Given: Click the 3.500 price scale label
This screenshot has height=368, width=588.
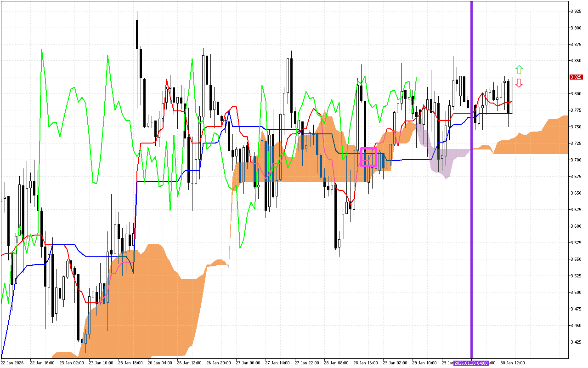Looking at the screenshot, I should coord(576,293).
